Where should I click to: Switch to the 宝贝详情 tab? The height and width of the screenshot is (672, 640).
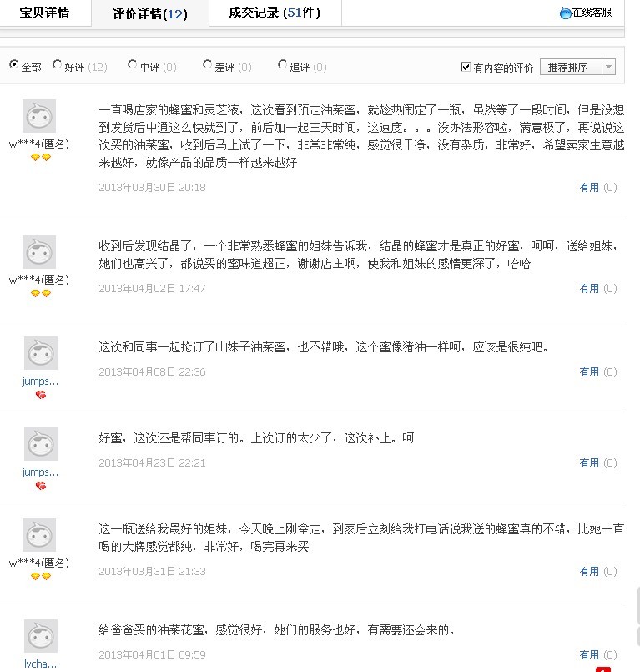point(45,13)
